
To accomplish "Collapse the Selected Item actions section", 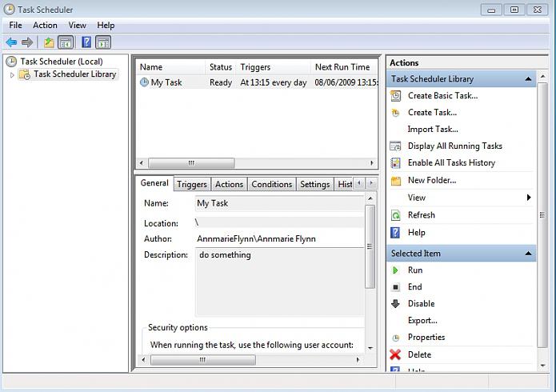I will [x=528, y=254].
